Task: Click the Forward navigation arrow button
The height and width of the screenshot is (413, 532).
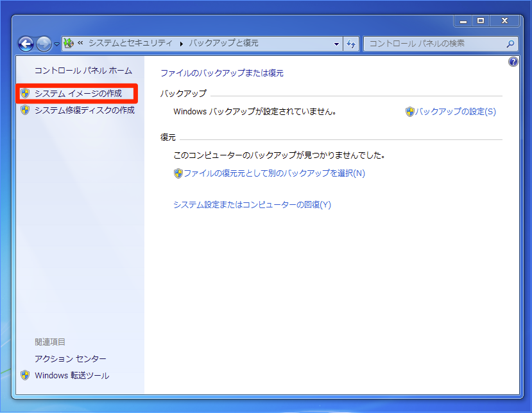Action: point(44,44)
